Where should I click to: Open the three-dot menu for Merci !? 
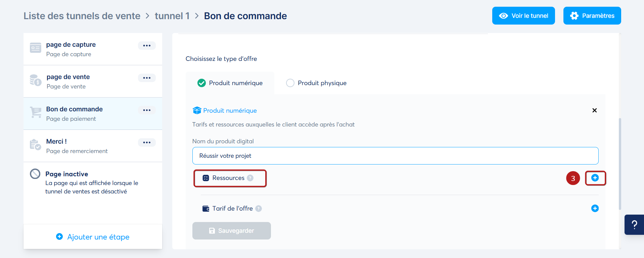pos(147,143)
